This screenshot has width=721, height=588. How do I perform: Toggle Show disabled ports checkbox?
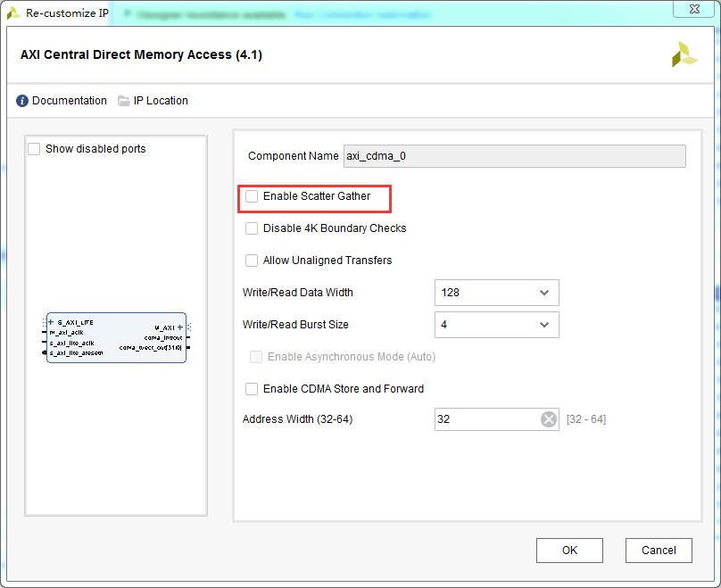(34, 149)
